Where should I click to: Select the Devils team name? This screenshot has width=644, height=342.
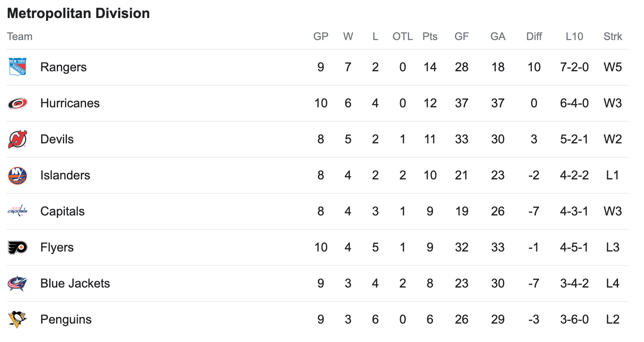[x=57, y=139]
